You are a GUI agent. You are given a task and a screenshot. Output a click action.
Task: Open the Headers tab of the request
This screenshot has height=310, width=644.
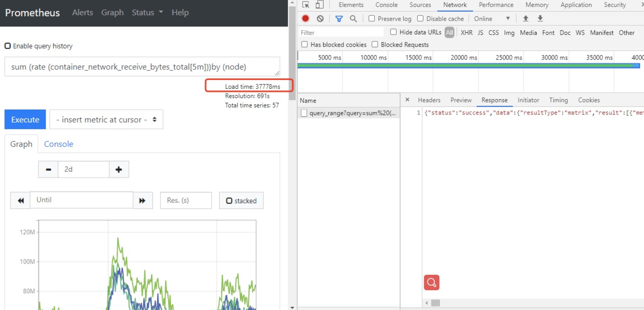[x=429, y=100]
